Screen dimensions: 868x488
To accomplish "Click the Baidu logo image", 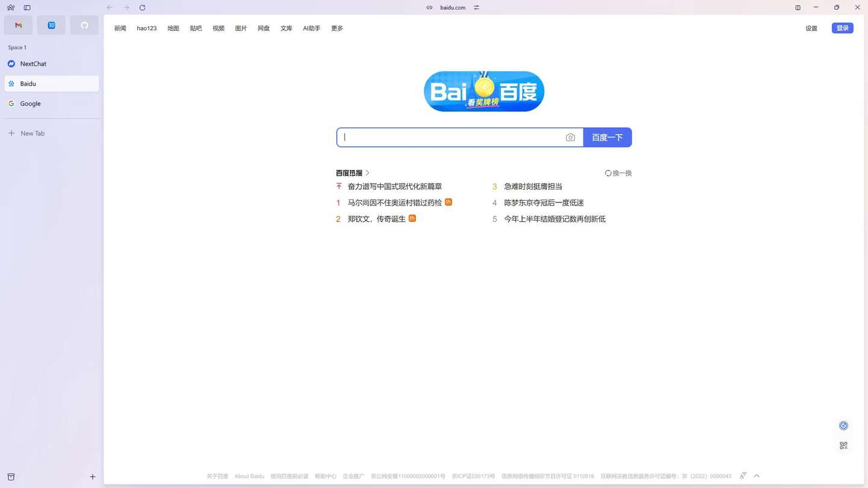I will 484,92.
